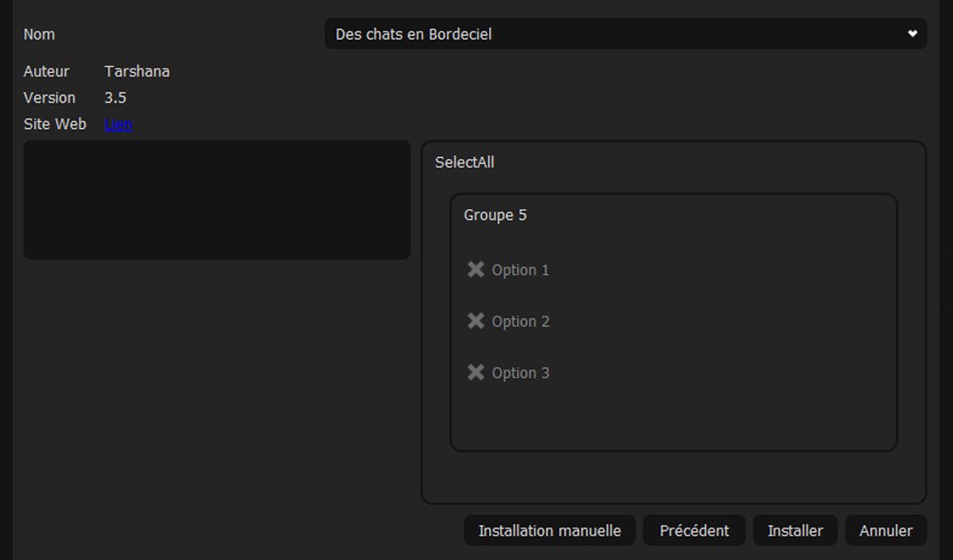
Task: Click the Nom field label
Action: tap(39, 34)
